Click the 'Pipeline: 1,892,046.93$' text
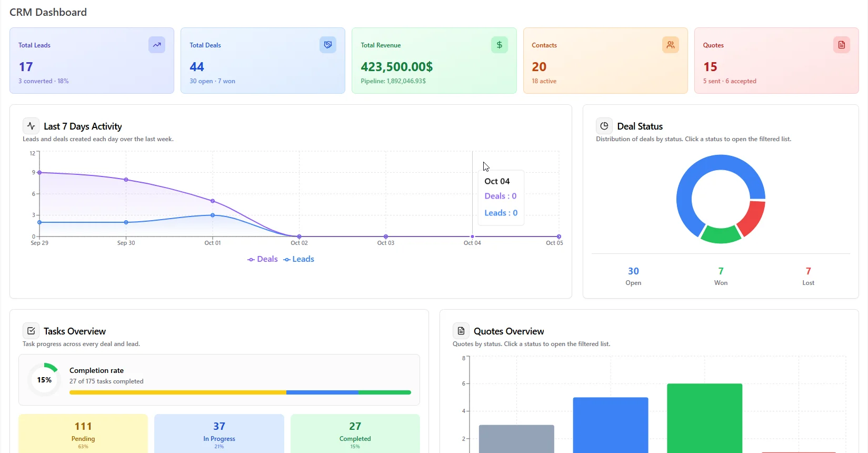The image size is (868, 453). (393, 81)
